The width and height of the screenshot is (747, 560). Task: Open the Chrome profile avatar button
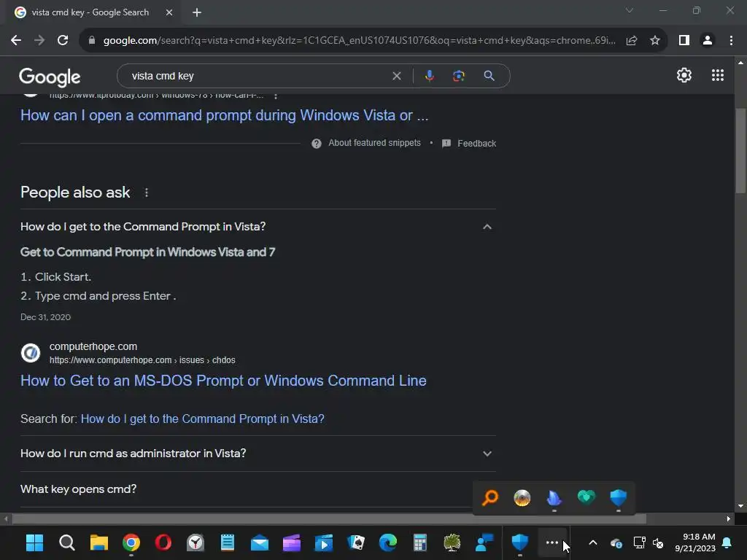(x=708, y=41)
